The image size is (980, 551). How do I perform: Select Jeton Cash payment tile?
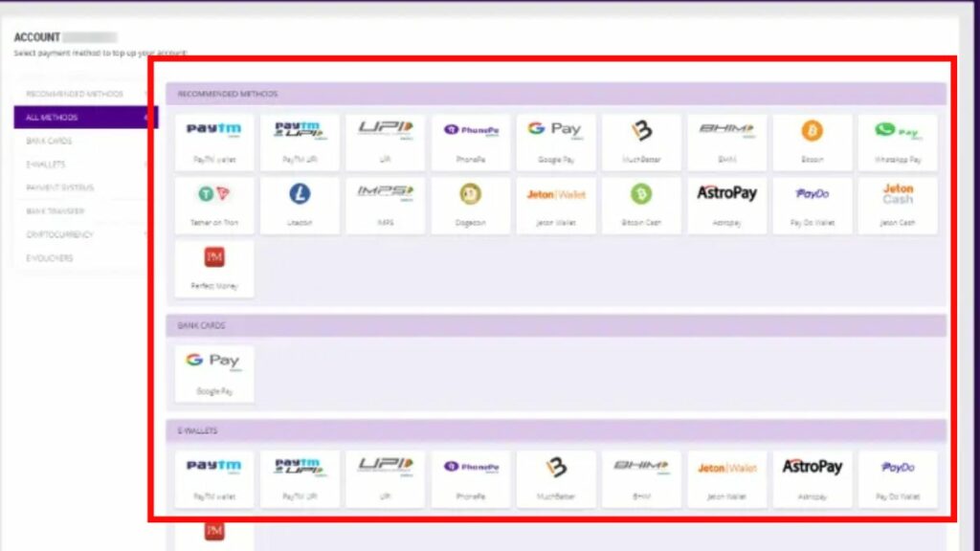(898, 206)
